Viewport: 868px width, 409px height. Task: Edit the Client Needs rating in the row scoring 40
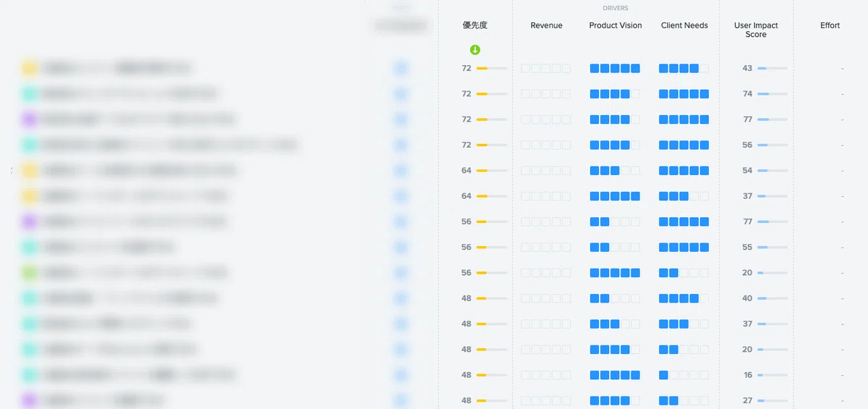click(684, 298)
